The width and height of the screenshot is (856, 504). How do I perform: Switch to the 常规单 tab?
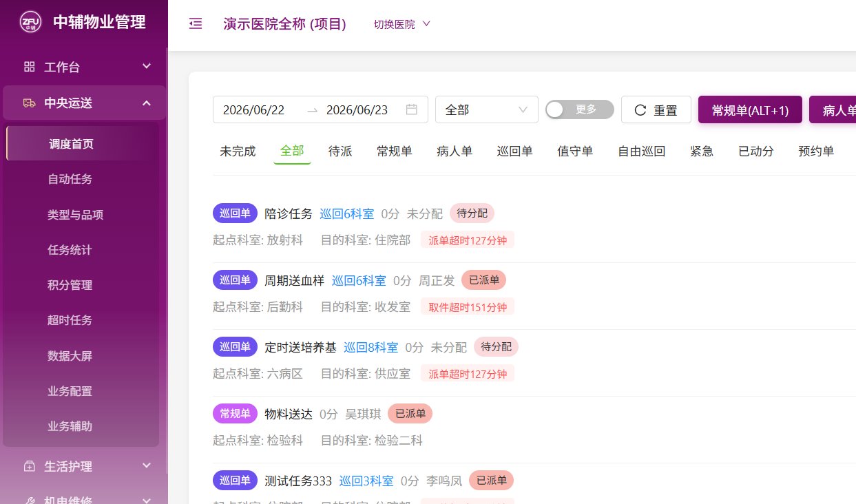click(395, 151)
